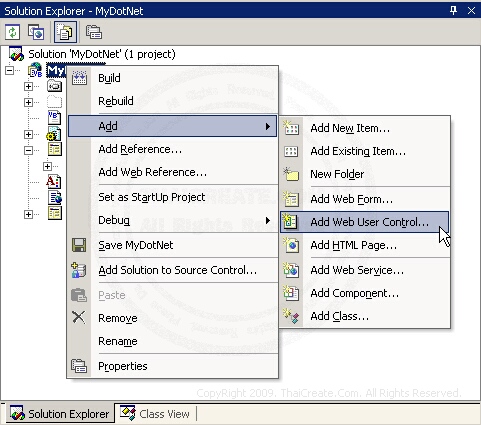The width and height of the screenshot is (481, 425).
Task: Click the Add Existing Item icon
Action: (x=291, y=151)
